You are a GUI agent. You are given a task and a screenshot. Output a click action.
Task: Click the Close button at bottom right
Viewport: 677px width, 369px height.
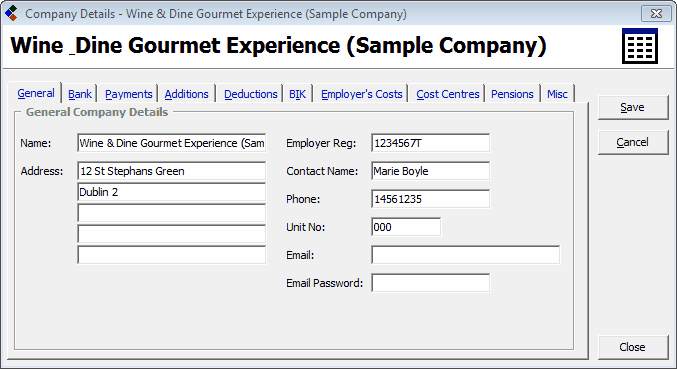[633, 347]
